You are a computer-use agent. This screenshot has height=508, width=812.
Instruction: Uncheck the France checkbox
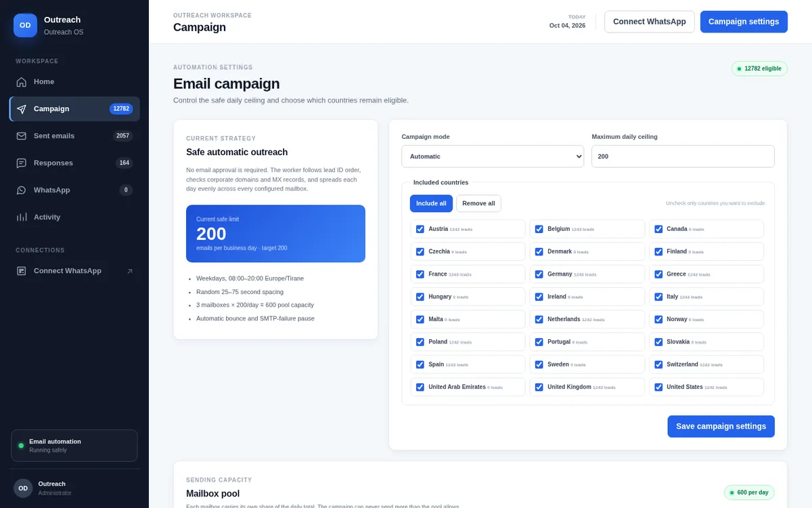(x=420, y=274)
